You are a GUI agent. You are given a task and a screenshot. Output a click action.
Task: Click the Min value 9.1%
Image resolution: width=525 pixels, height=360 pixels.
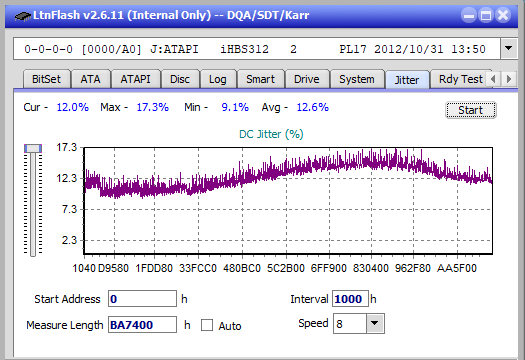[235, 107]
